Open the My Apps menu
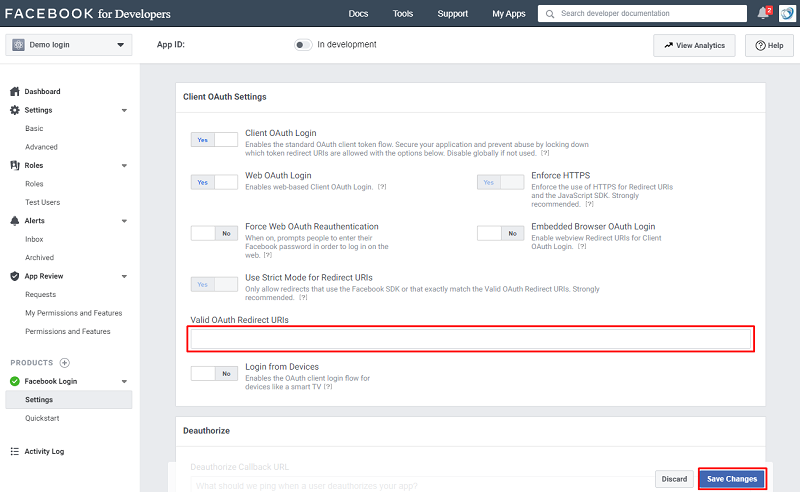 tap(509, 14)
